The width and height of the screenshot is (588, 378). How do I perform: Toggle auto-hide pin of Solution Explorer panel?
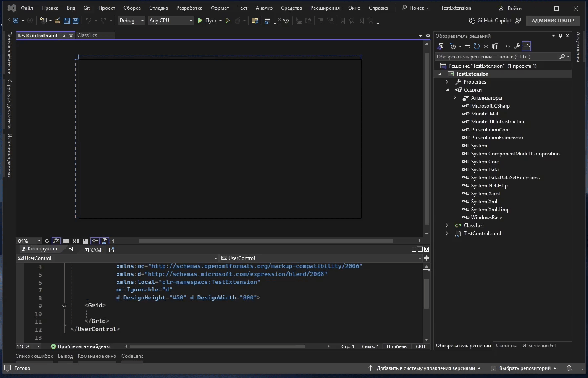[x=560, y=36]
